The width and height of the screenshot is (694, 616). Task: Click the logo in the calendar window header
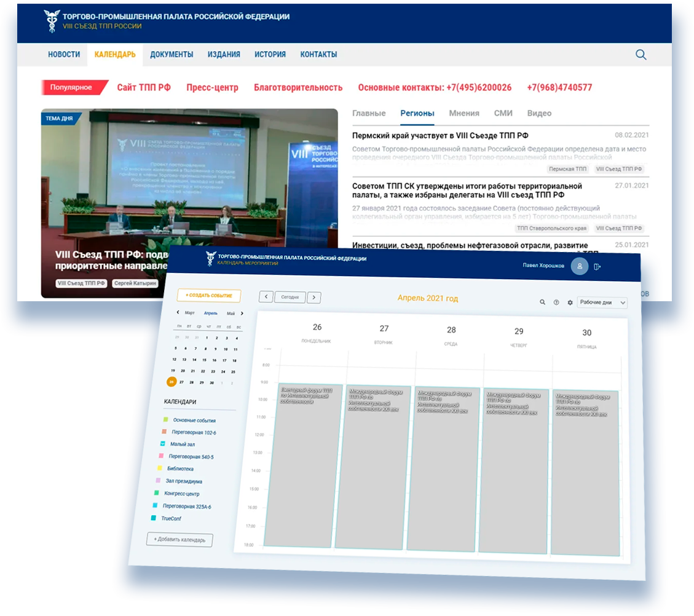click(211, 258)
